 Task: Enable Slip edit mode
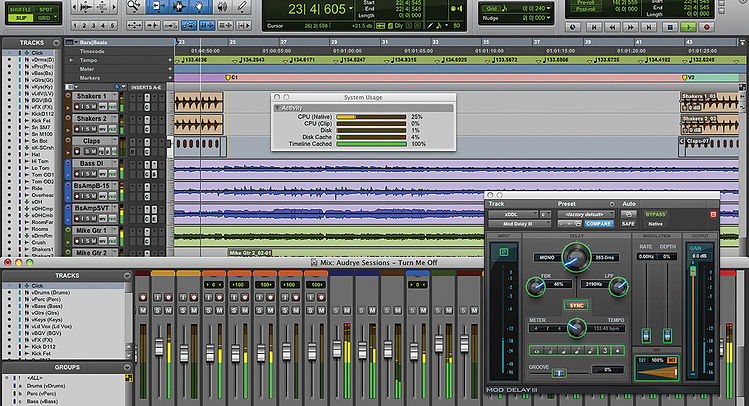click(x=21, y=18)
